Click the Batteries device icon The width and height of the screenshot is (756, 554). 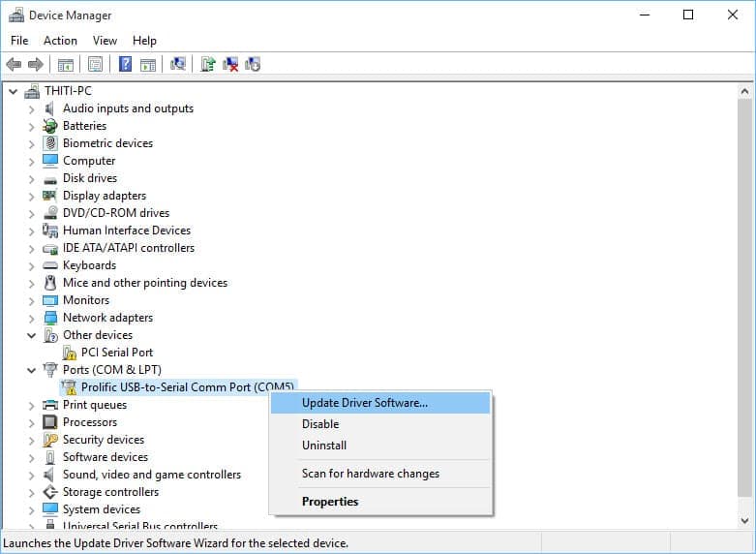pyautogui.click(x=50, y=126)
